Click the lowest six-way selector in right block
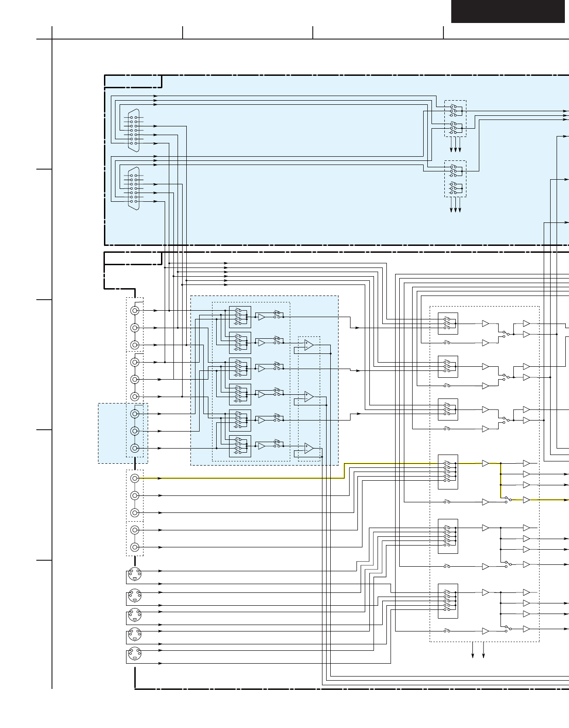 pyautogui.click(x=448, y=601)
